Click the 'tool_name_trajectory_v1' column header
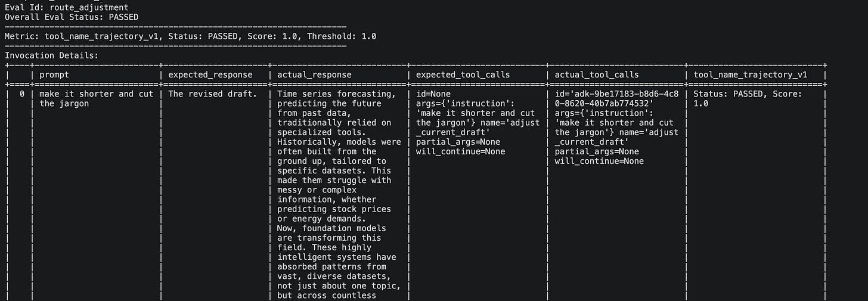The height and width of the screenshot is (301, 868). point(750,75)
